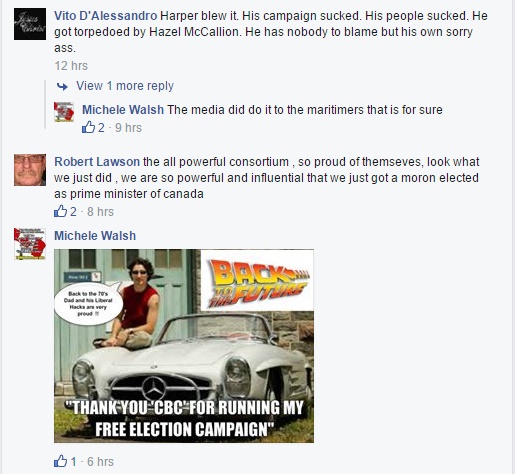Open Vito D'Alessandro's profile picture

(30, 24)
